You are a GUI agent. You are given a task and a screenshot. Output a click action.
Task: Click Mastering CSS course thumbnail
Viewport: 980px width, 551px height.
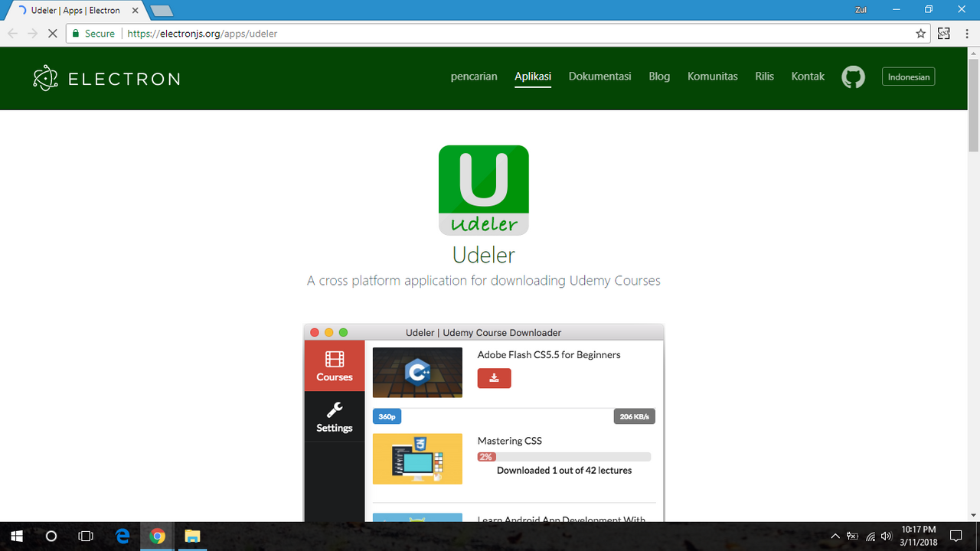pyautogui.click(x=417, y=459)
